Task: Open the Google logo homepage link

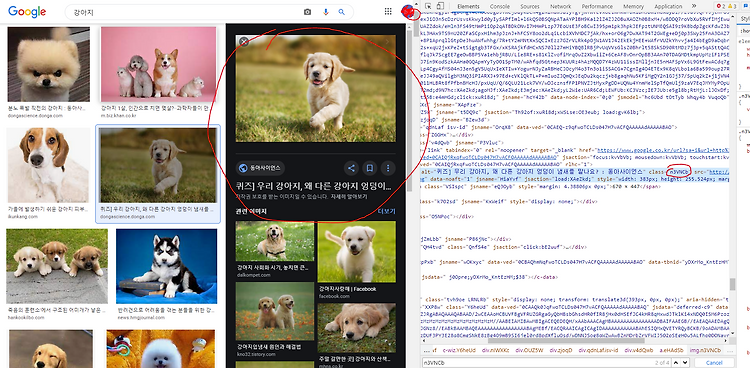Action: pos(27,12)
